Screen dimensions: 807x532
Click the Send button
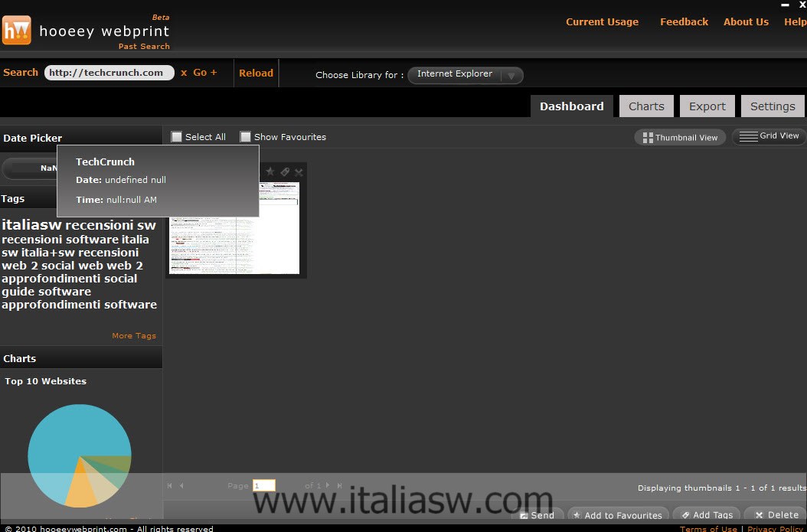(x=537, y=514)
